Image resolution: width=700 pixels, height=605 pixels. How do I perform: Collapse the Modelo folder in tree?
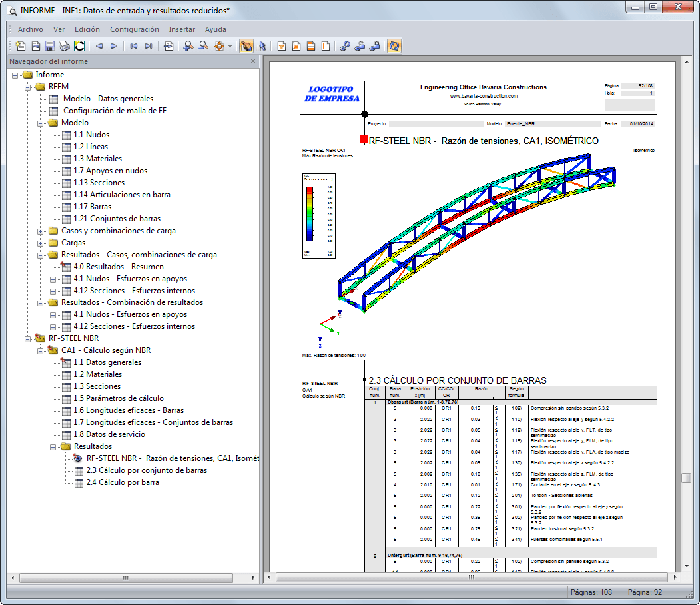click(x=41, y=123)
